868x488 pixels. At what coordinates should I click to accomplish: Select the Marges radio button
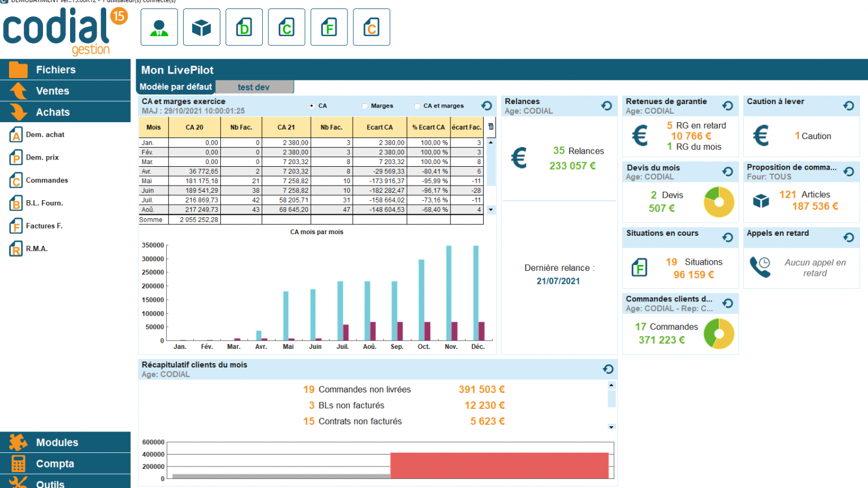click(364, 105)
